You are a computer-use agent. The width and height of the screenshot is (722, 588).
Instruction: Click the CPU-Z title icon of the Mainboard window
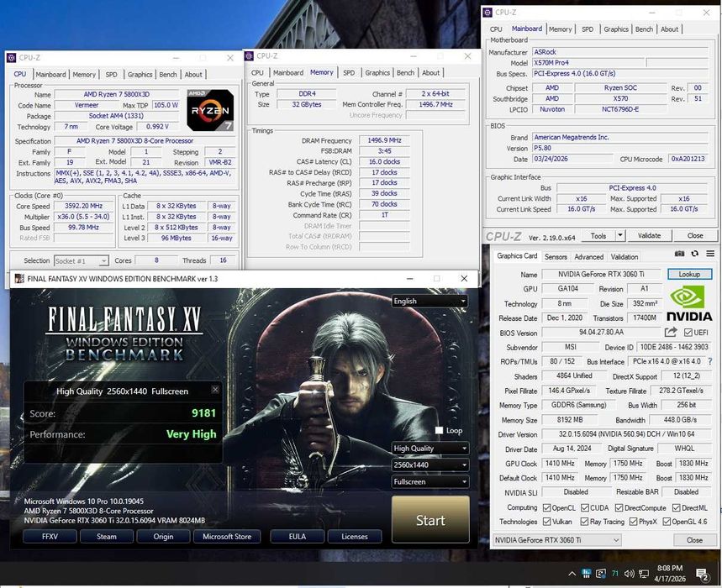488,13
